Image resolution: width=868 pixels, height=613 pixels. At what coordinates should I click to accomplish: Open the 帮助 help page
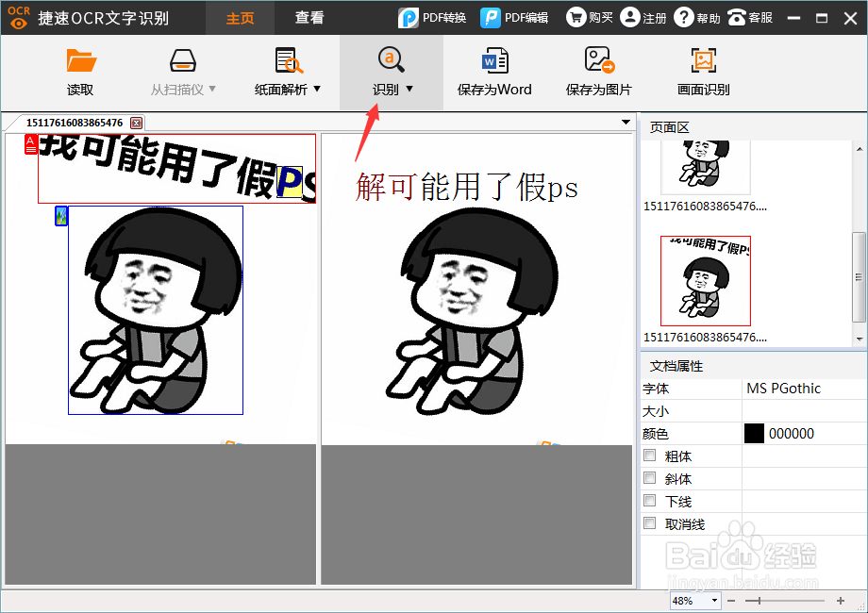696,17
